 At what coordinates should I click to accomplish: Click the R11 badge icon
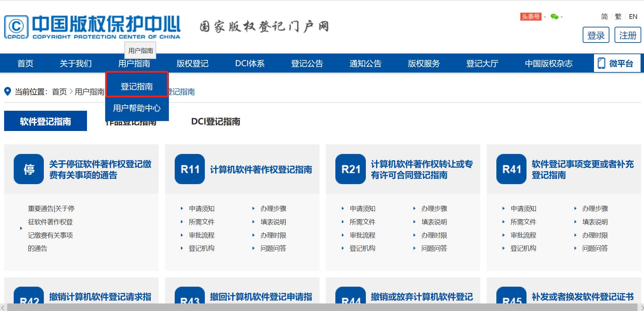click(x=189, y=169)
